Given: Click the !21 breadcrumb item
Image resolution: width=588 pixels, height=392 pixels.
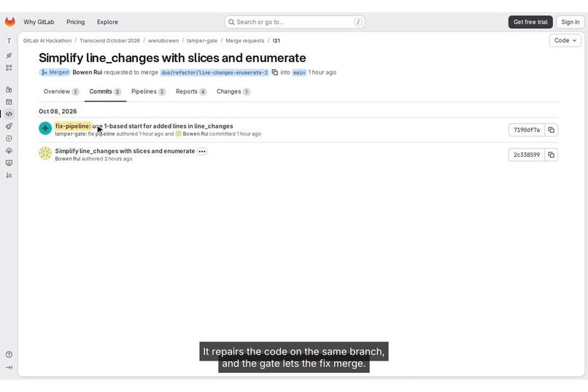Looking at the screenshot, I should (276, 40).
